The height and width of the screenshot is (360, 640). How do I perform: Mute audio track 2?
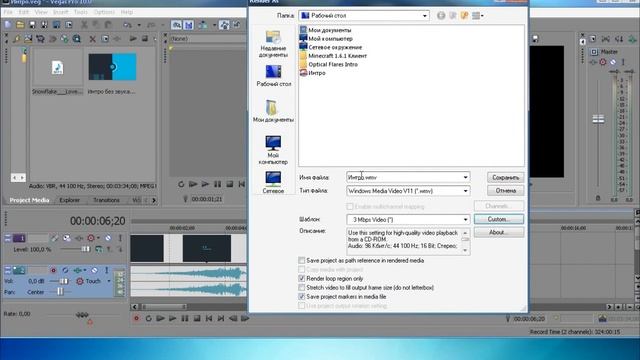point(94,270)
